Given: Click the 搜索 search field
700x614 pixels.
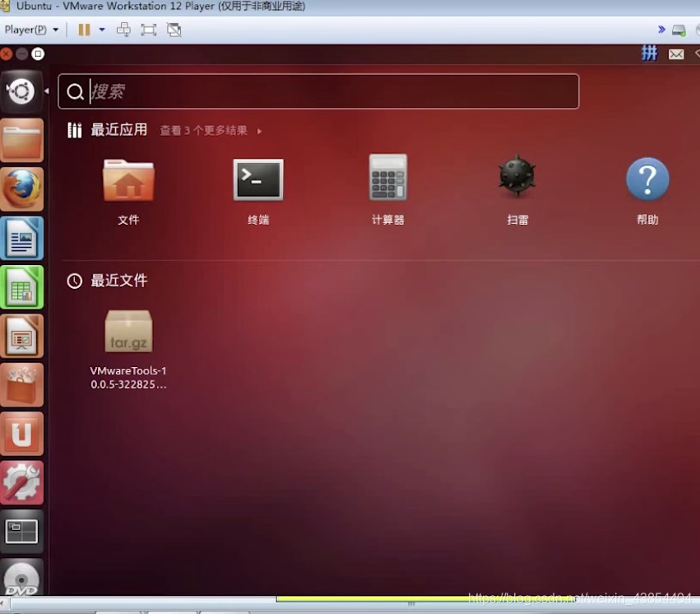Looking at the screenshot, I should click(x=318, y=91).
